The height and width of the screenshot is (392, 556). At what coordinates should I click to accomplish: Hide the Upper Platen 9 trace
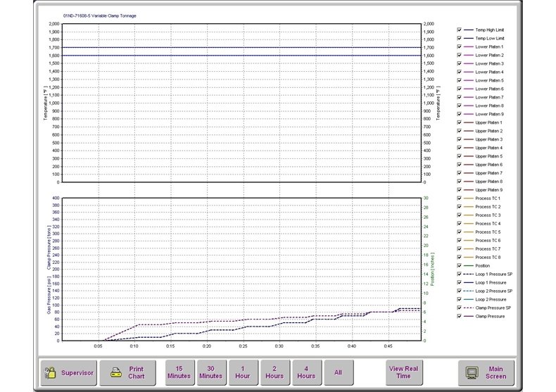click(460, 190)
